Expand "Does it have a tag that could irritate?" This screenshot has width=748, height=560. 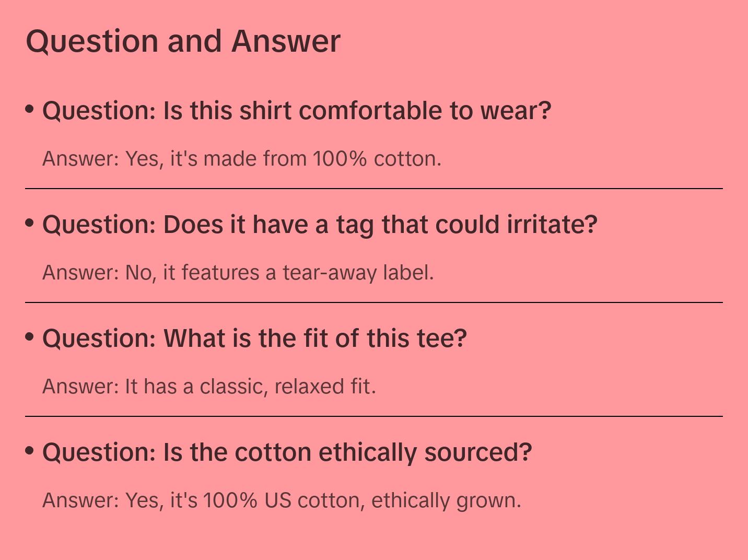pos(320,225)
